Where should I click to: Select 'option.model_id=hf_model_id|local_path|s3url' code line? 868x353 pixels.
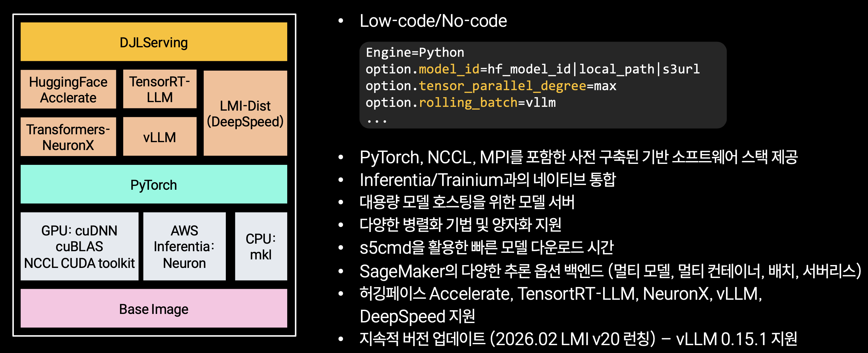tap(533, 69)
